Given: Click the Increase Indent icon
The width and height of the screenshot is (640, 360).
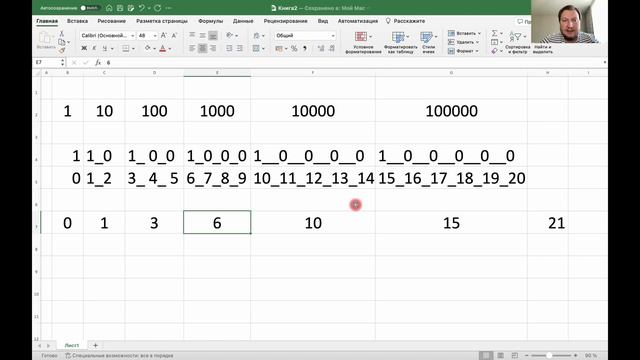Looking at the screenshot, I should coord(240,49).
